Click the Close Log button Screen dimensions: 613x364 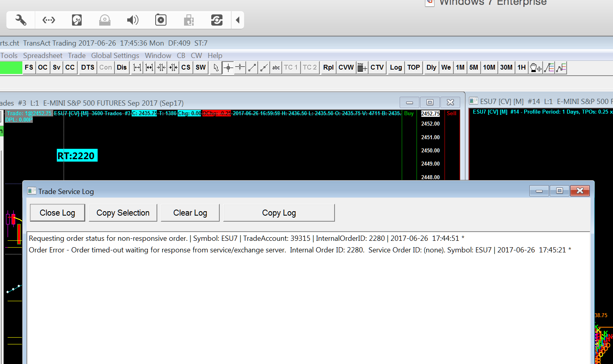[x=58, y=213]
